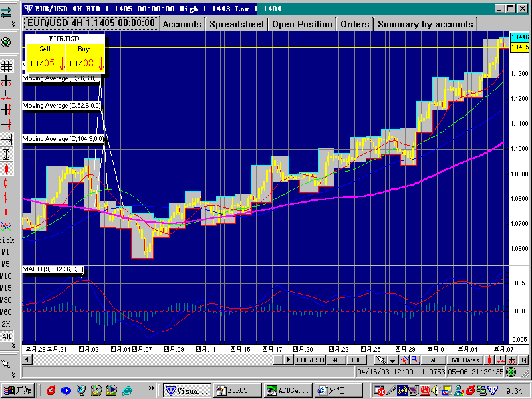Open the 4H period selector in bottom toolbar

(x=336, y=360)
